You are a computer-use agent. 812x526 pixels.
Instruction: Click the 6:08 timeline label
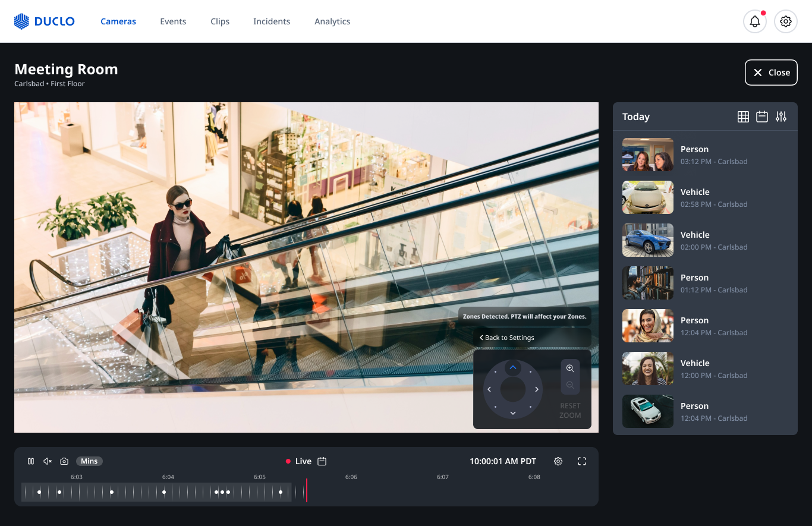[534, 477]
